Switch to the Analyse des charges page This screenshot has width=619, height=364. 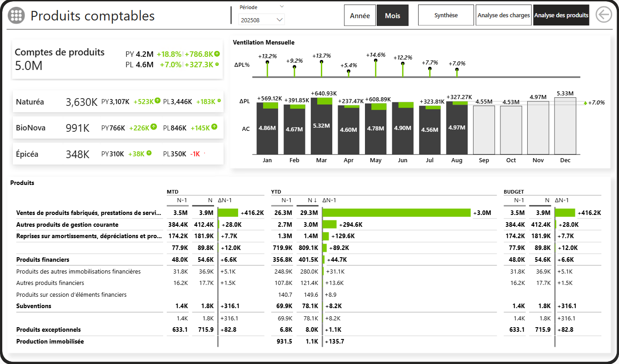click(x=503, y=15)
